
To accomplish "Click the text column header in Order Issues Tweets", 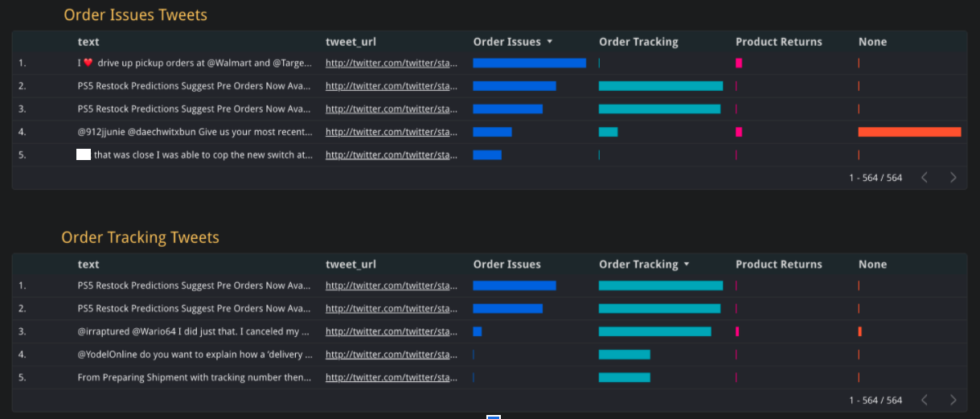I will pos(88,42).
